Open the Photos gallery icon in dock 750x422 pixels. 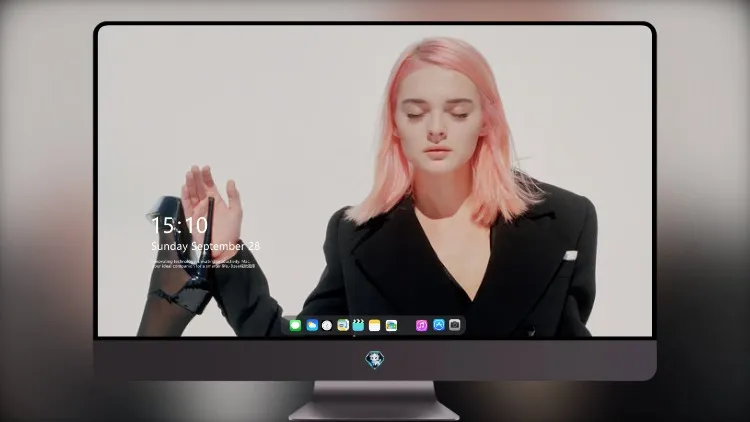tap(391, 325)
